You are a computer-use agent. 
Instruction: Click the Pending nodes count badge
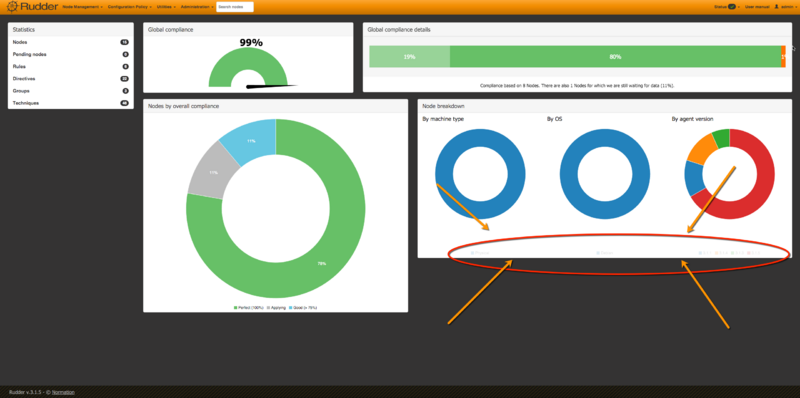126,55
